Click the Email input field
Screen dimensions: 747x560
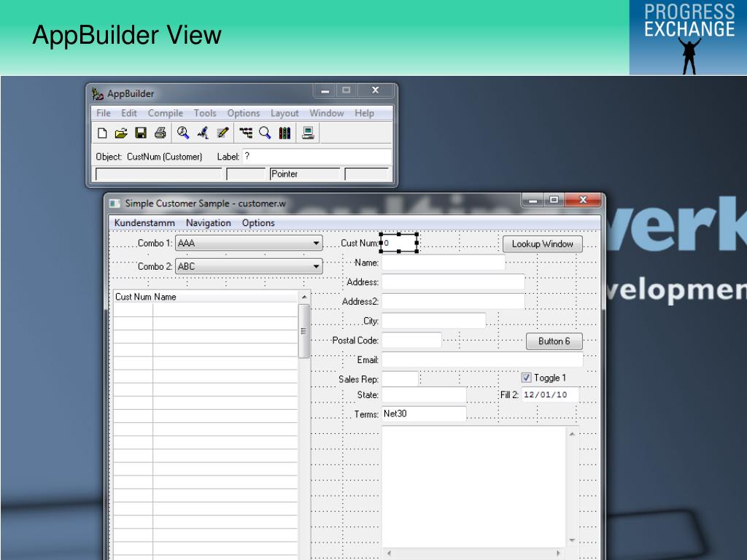482,360
